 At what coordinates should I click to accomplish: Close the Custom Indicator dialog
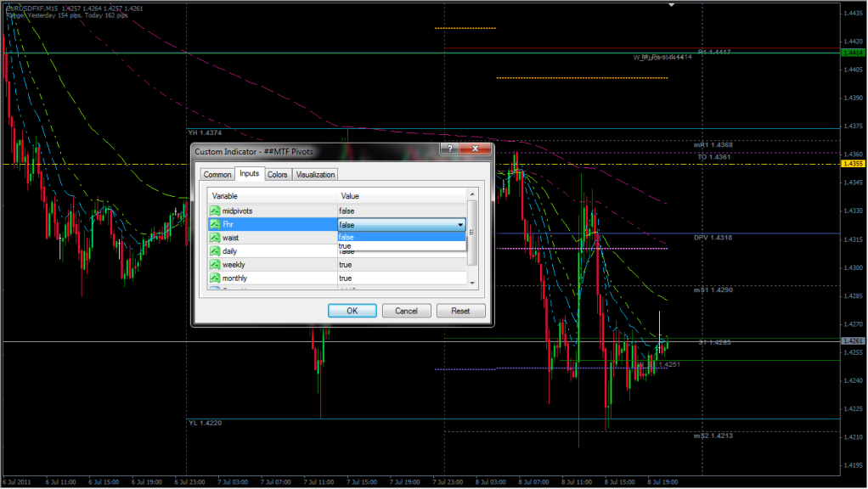coord(476,150)
